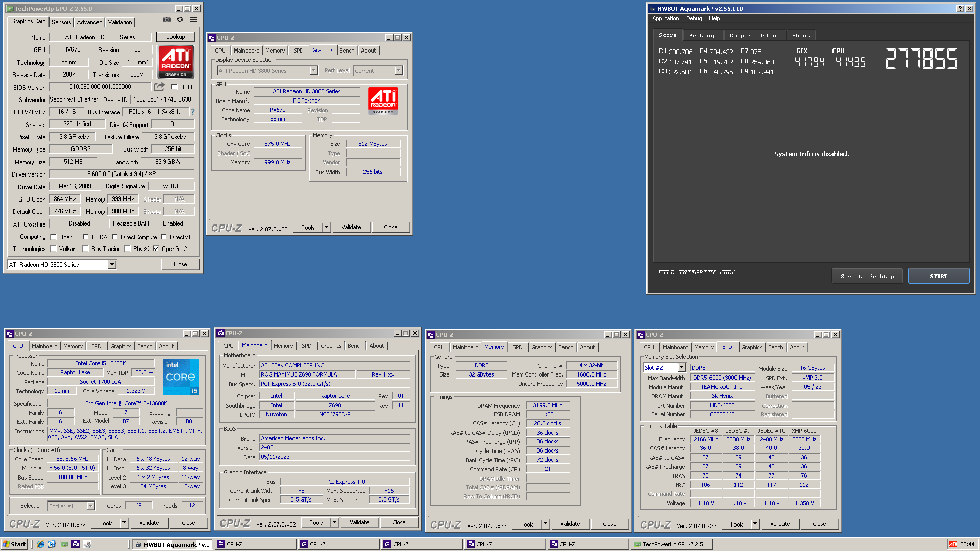The width and height of the screenshot is (980, 551).
Task: Click the CPU-Z CPU window title icon
Action: [x=10, y=334]
